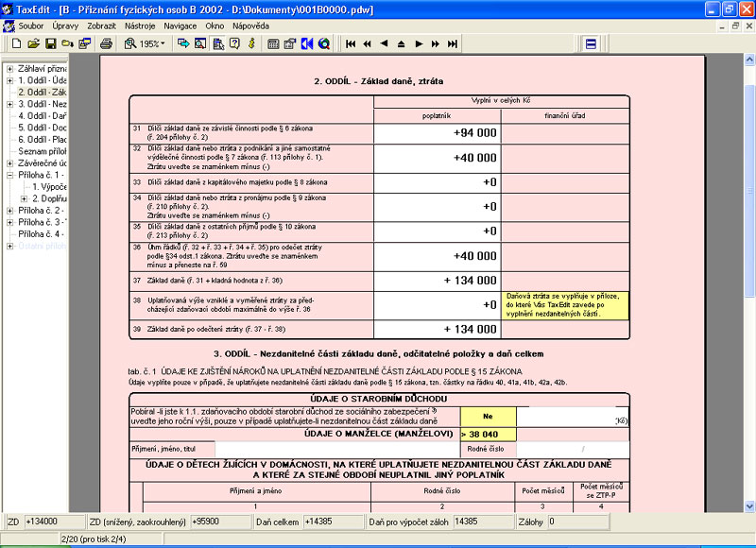Screen dimensions: 756x548
Task: Open the Zobrazit menu
Action: pyautogui.click(x=102, y=26)
